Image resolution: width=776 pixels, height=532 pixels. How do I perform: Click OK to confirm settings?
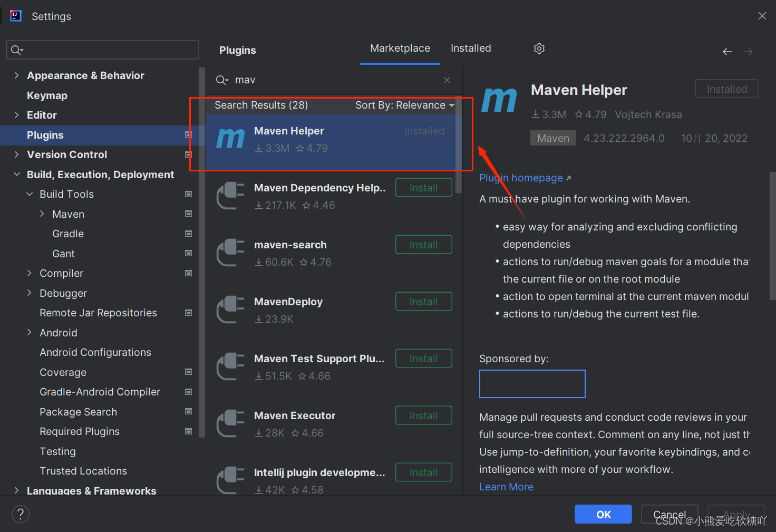pyautogui.click(x=603, y=514)
